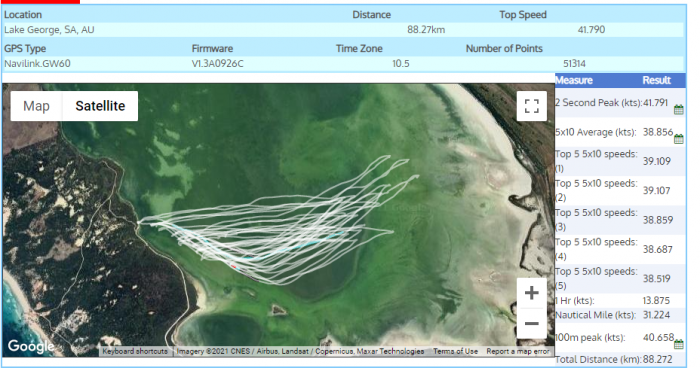Click the Result column header
This screenshot has width=700, height=368.
click(x=656, y=80)
